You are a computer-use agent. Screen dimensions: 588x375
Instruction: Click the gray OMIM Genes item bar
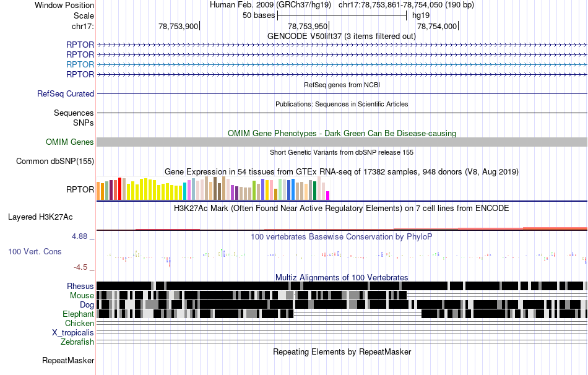(x=342, y=142)
